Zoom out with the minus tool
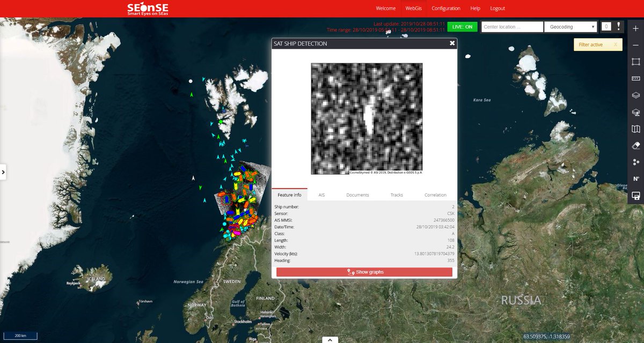 pyautogui.click(x=636, y=46)
